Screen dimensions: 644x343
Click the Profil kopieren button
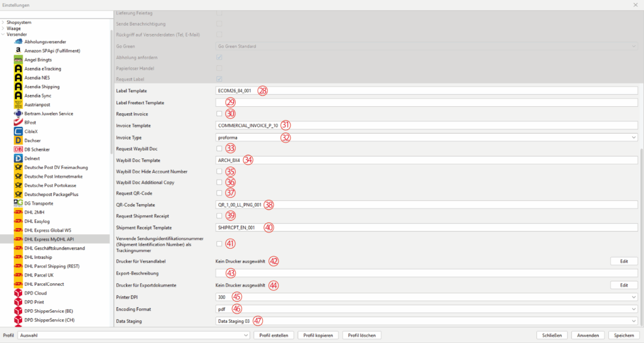coord(318,335)
